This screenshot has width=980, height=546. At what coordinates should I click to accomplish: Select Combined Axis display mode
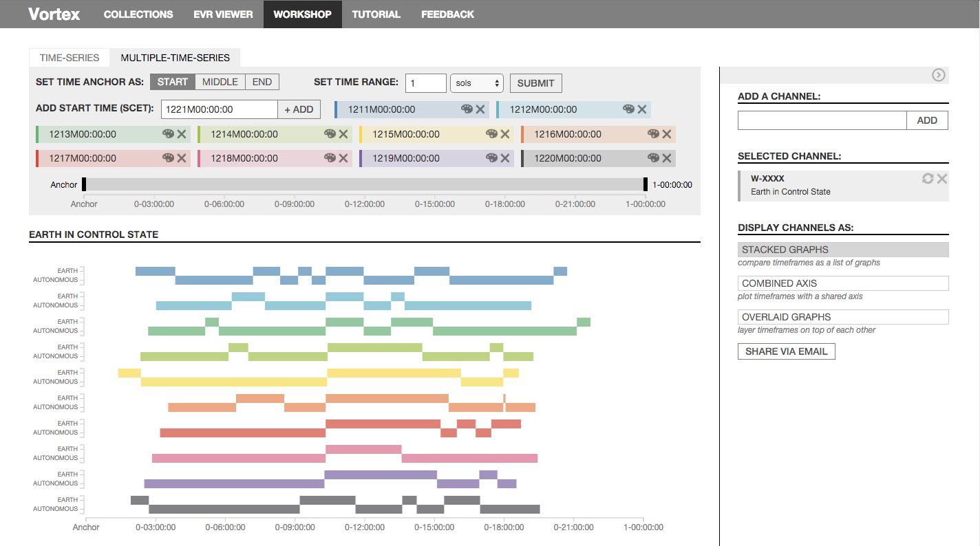click(843, 283)
